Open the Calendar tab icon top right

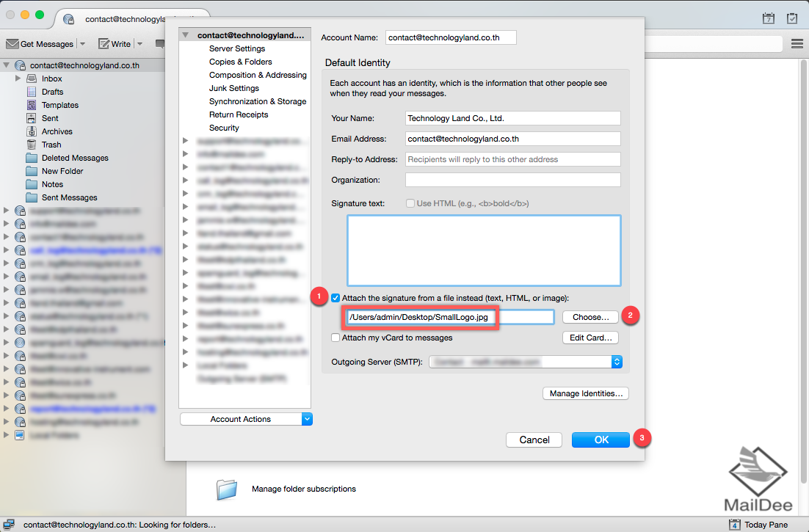point(768,18)
